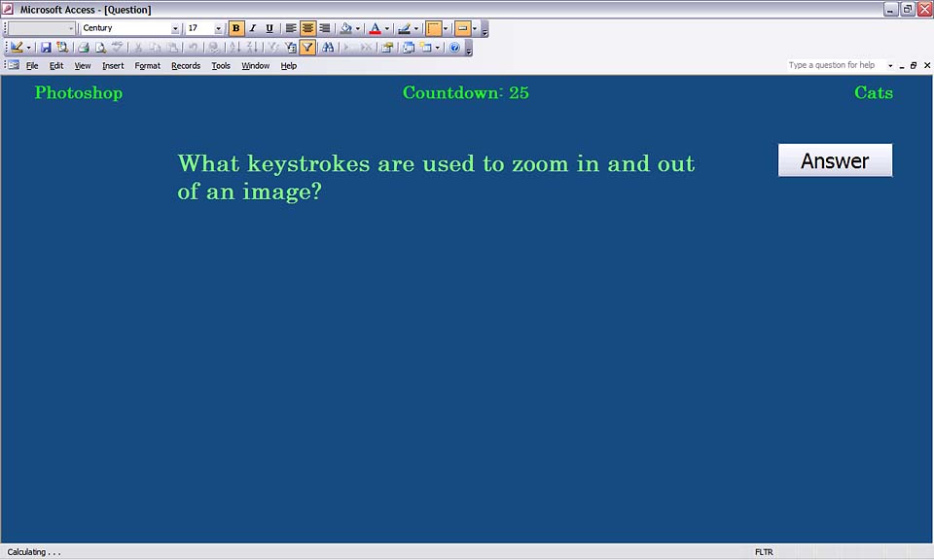
Task: Open Line/Border Width dropdown arrow
Action: click(445, 28)
